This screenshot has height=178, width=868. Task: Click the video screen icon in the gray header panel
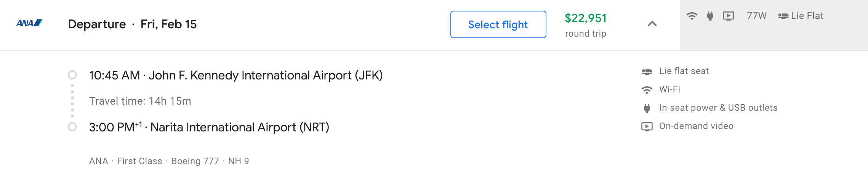[x=728, y=16]
